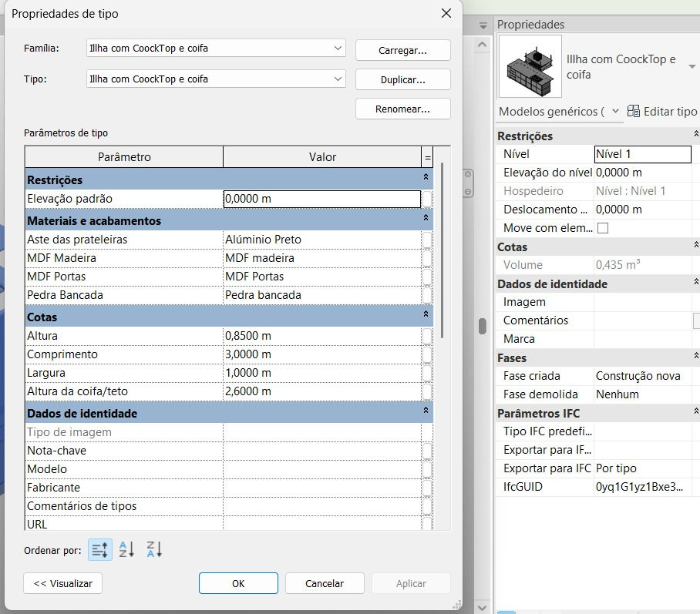Click the Editar tipo icon

633,111
